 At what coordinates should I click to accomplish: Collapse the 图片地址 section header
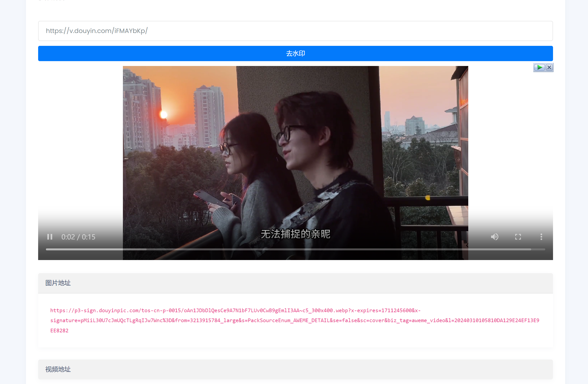click(58, 283)
